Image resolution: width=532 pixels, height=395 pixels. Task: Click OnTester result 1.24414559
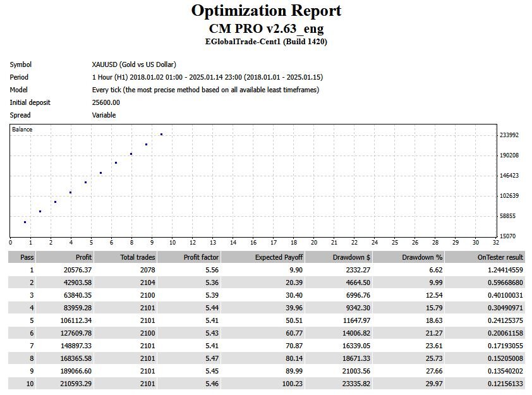pos(505,270)
